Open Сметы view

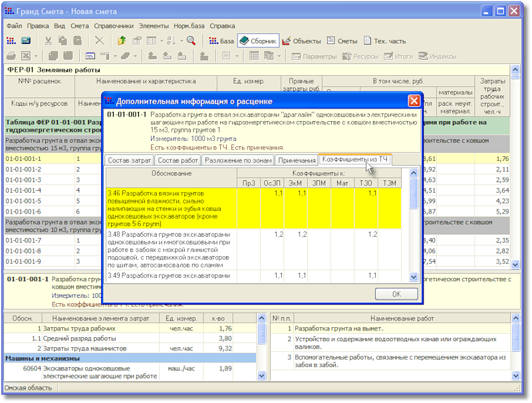point(342,41)
